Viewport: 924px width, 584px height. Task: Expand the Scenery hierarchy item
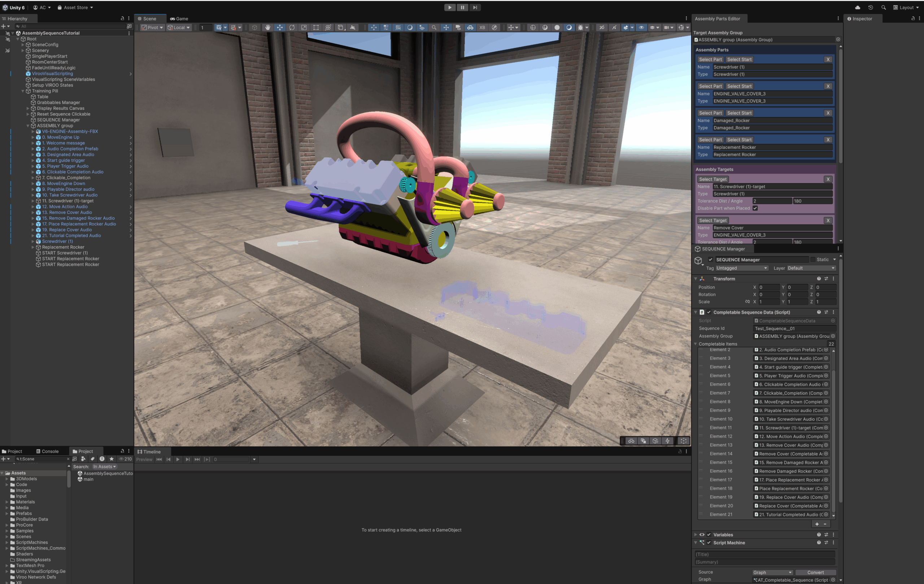(x=23, y=50)
